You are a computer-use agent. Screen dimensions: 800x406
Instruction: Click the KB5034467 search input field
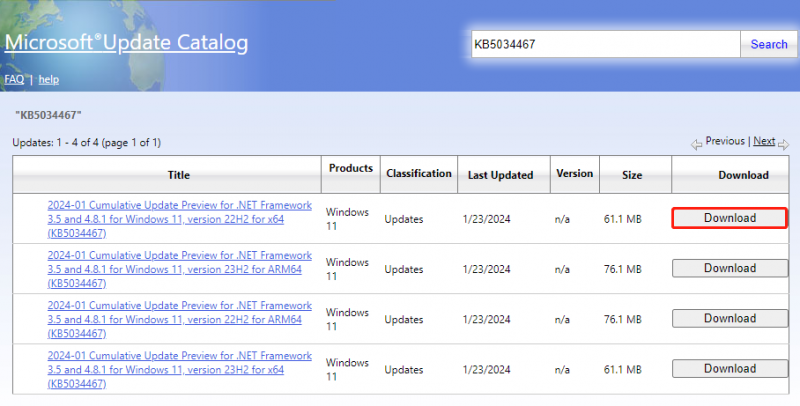coord(606,44)
